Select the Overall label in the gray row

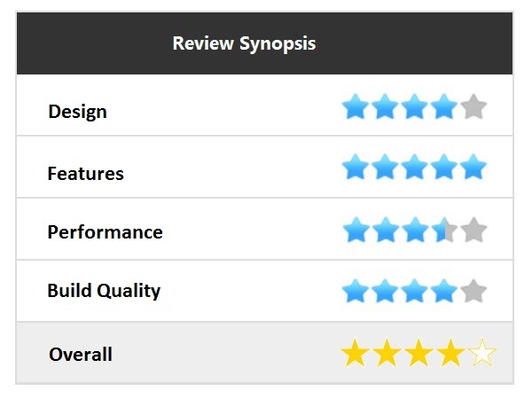point(81,355)
